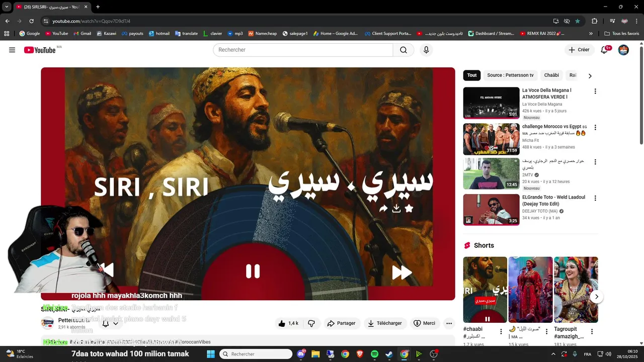The height and width of the screenshot is (362, 644).
Task: Click the DEEJAY TOTO (MA) channel name
Action: (x=540, y=211)
